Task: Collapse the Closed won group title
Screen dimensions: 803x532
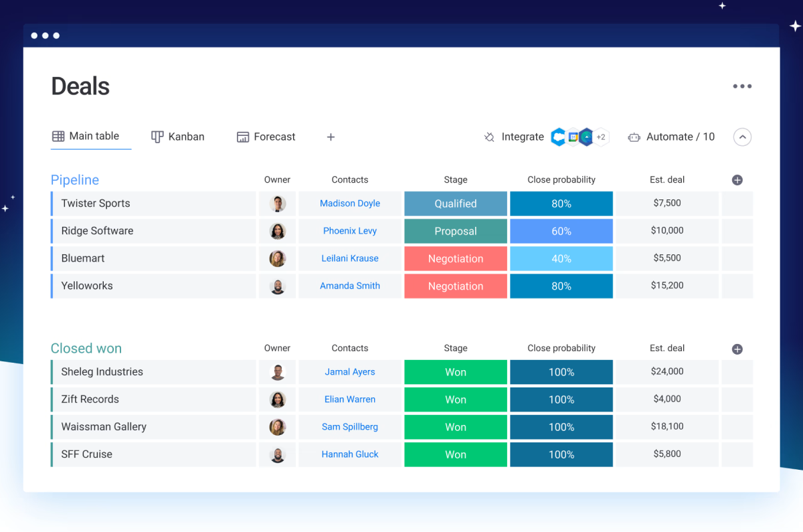Action: [x=86, y=349]
